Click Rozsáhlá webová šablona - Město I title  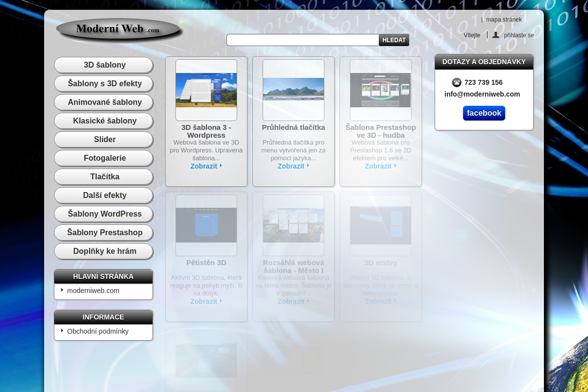294,267
